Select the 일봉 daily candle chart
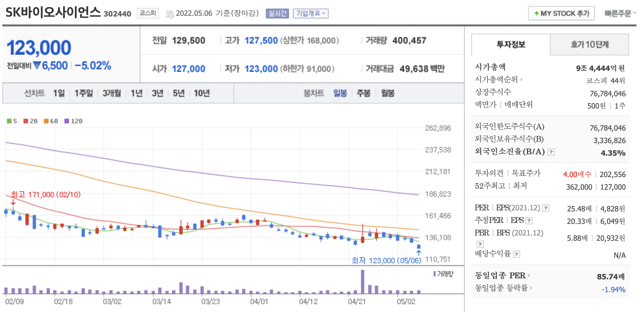This screenshot has height=312, width=644. coord(340,93)
